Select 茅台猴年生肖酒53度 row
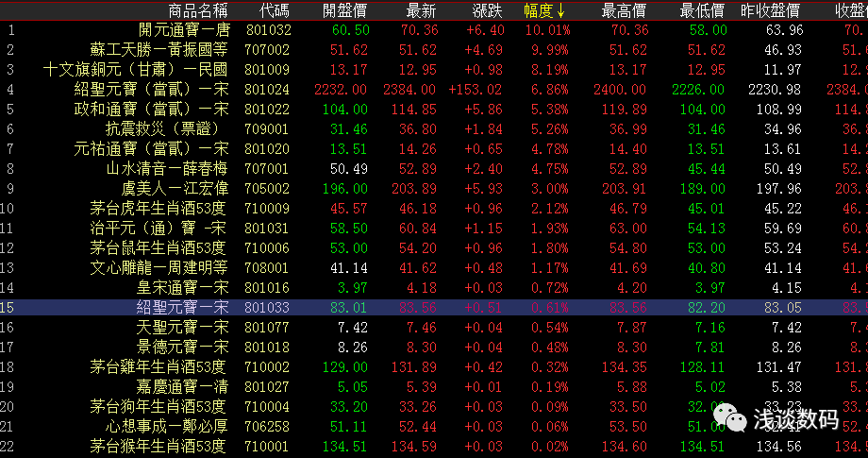This screenshot has width=868, height=458. point(434,447)
